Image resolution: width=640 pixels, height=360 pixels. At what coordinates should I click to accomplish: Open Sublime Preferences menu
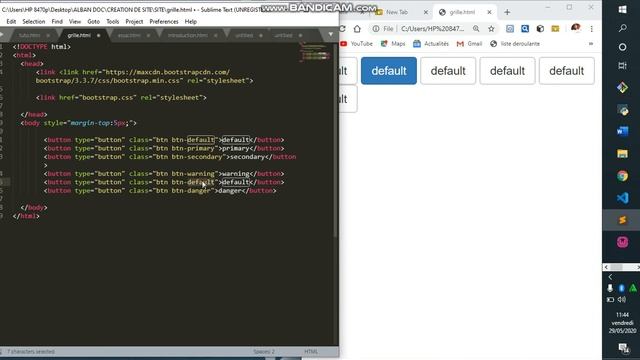tap(164, 22)
